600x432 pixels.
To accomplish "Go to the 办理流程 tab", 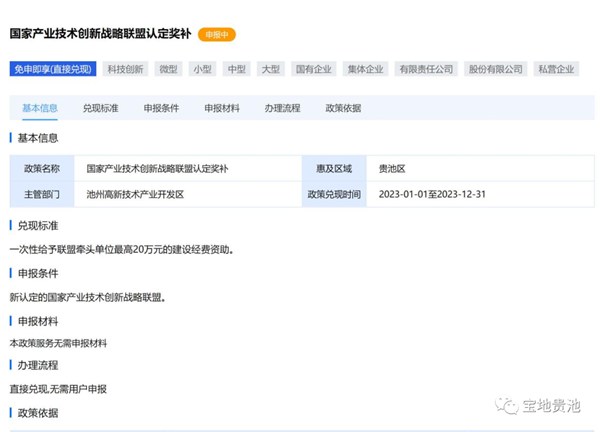I will [282, 108].
